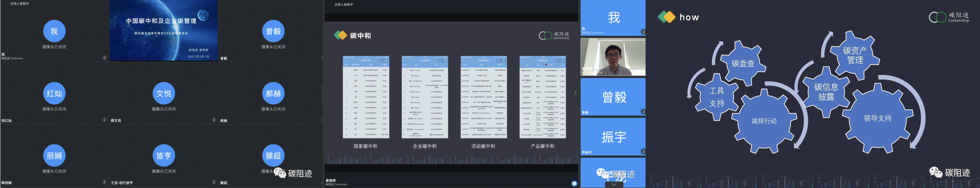Click the muted mic icon on 蔡文悦 tile
Viewport: 980px width, 188px height.
(214, 120)
